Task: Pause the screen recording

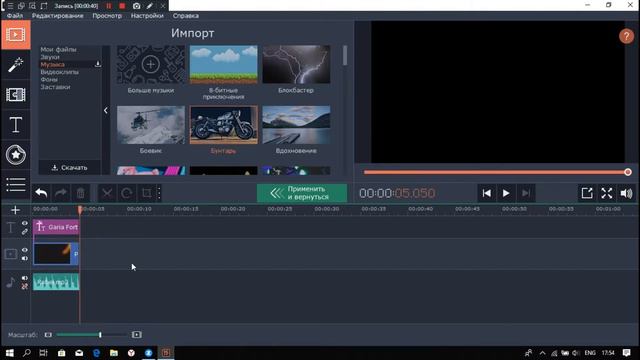Action: pos(109,6)
